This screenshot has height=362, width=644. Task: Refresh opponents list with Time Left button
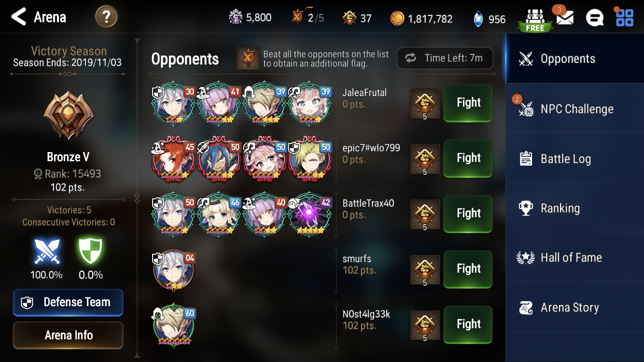tap(445, 58)
